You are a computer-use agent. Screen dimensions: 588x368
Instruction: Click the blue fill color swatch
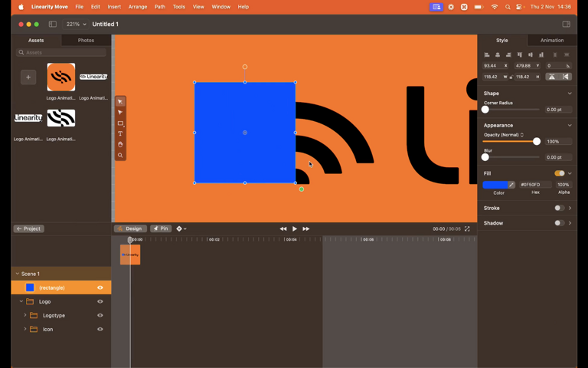(495, 185)
